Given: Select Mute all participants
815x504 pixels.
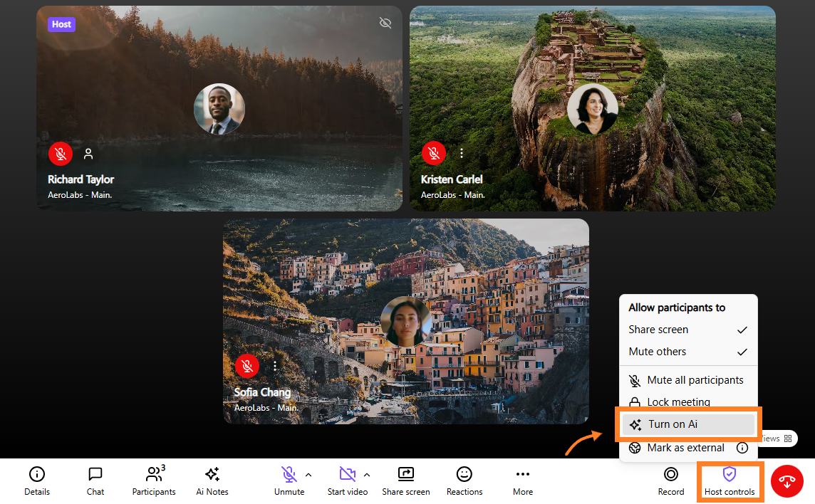Looking at the screenshot, I should click(x=688, y=380).
